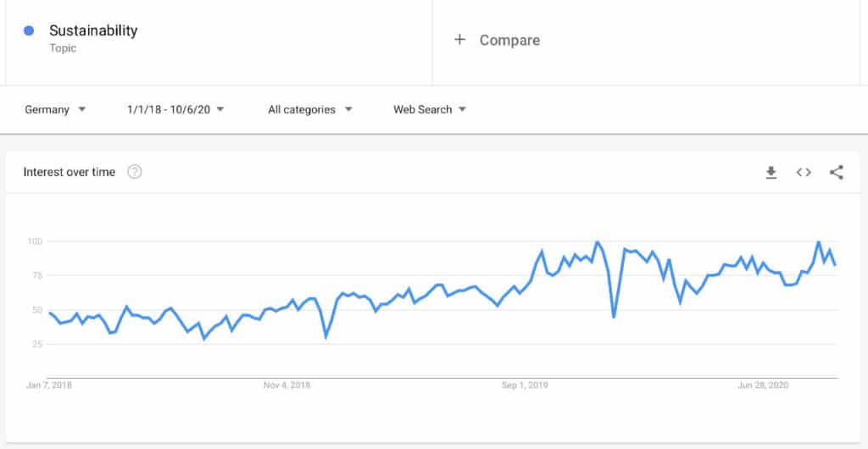Image resolution: width=868 pixels, height=449 pixels.
Task: Click the Interest over time heading
Action: pyautogui.click(x=70, y=172)
